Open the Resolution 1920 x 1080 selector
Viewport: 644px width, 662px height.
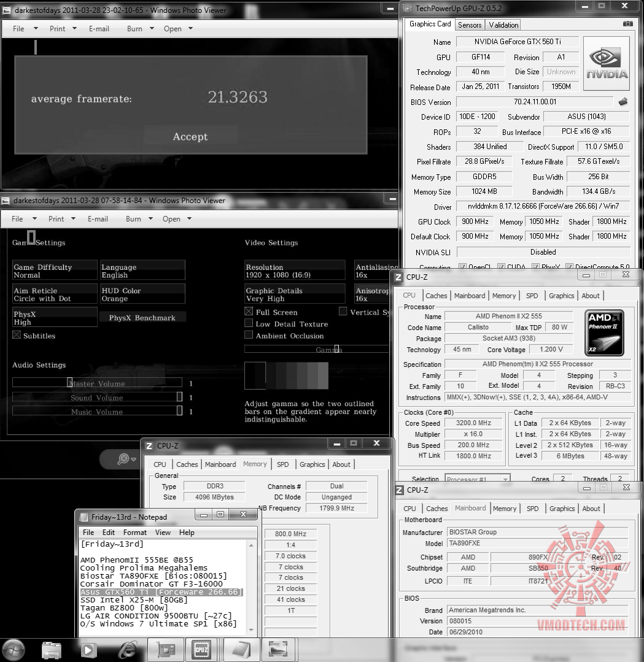coord(295,271)
